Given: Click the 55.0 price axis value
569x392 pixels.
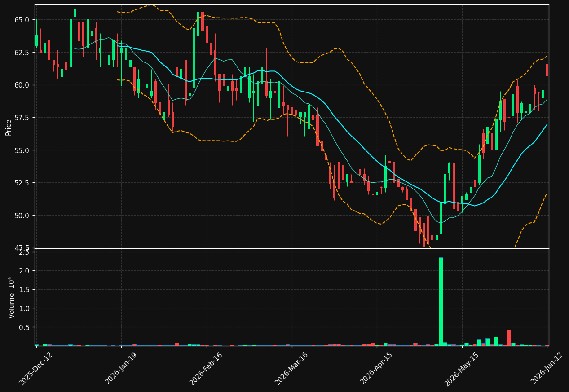Looking at the screenshot, I should pos(22,150).
